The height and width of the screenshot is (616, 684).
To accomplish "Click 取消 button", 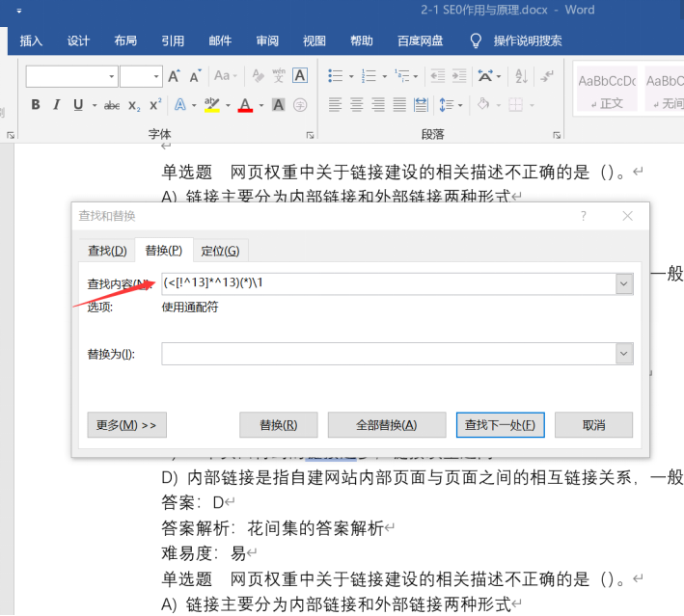I will click(x=593, y=424).
